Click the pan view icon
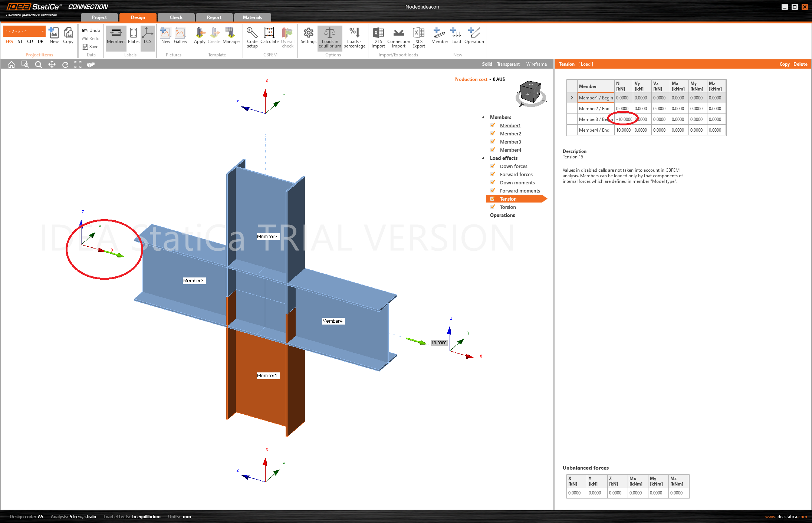 [52, 65]
